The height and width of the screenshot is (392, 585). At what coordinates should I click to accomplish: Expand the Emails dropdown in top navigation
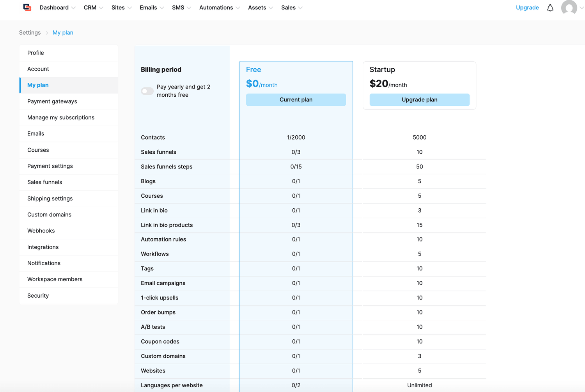152,8
